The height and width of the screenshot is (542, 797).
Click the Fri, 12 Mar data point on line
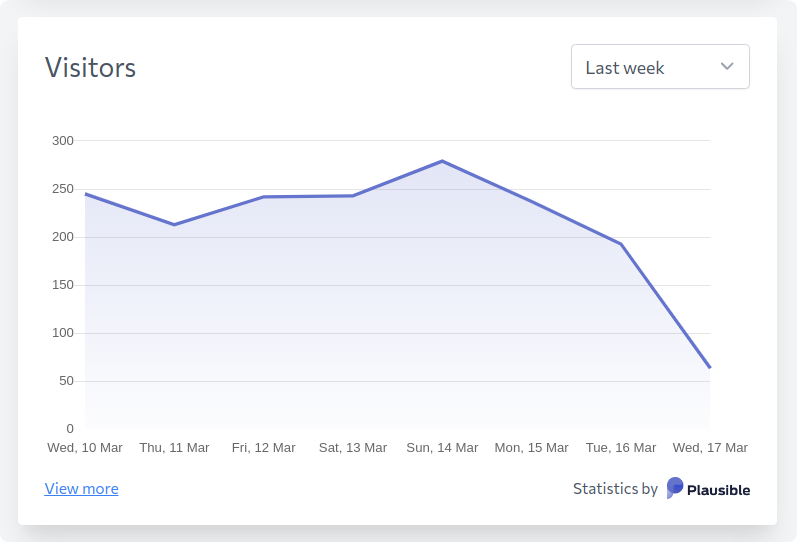click(264, 197)
